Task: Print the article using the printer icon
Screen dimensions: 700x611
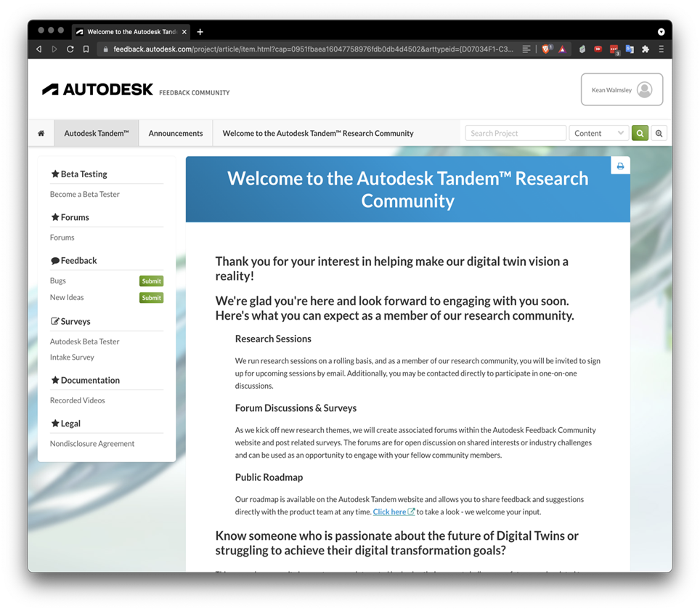Action: tap(620, 166)
